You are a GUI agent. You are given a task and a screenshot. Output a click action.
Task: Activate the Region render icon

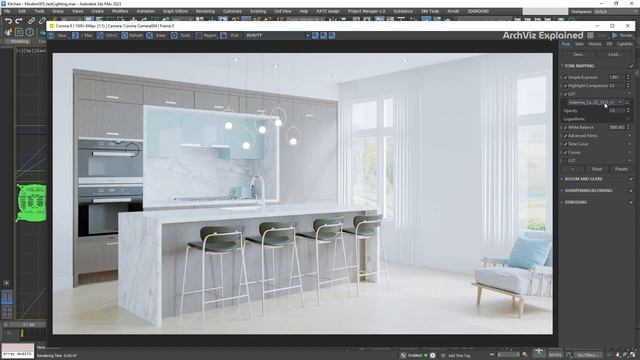[199, 36]
